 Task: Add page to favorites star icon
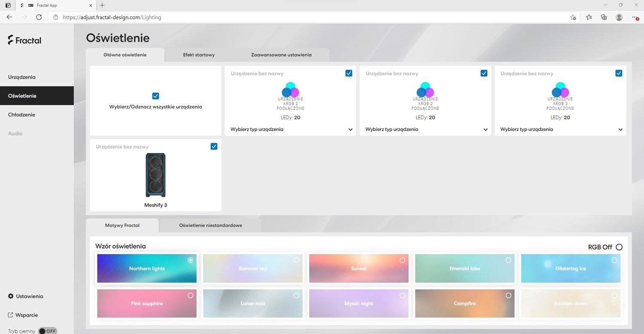[573, 17]
